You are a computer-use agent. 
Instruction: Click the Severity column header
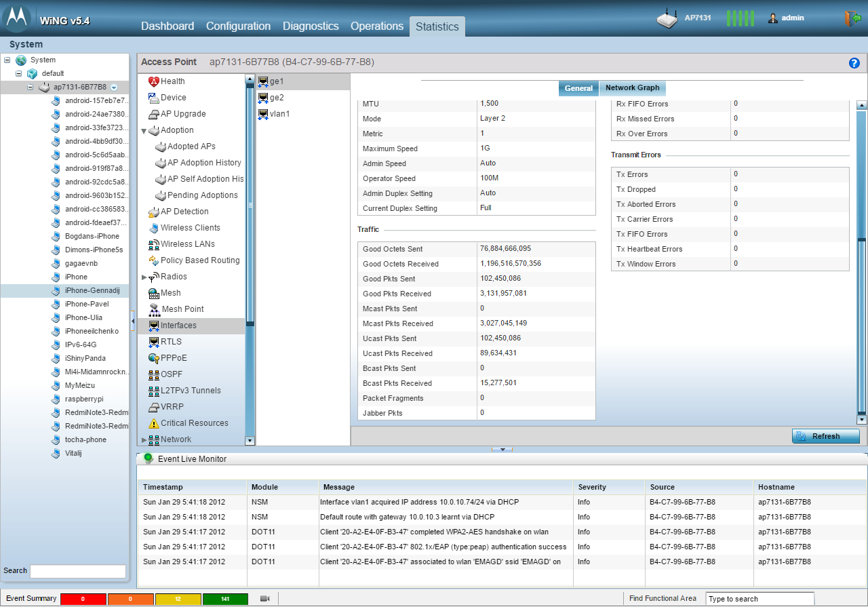point(608,487)
